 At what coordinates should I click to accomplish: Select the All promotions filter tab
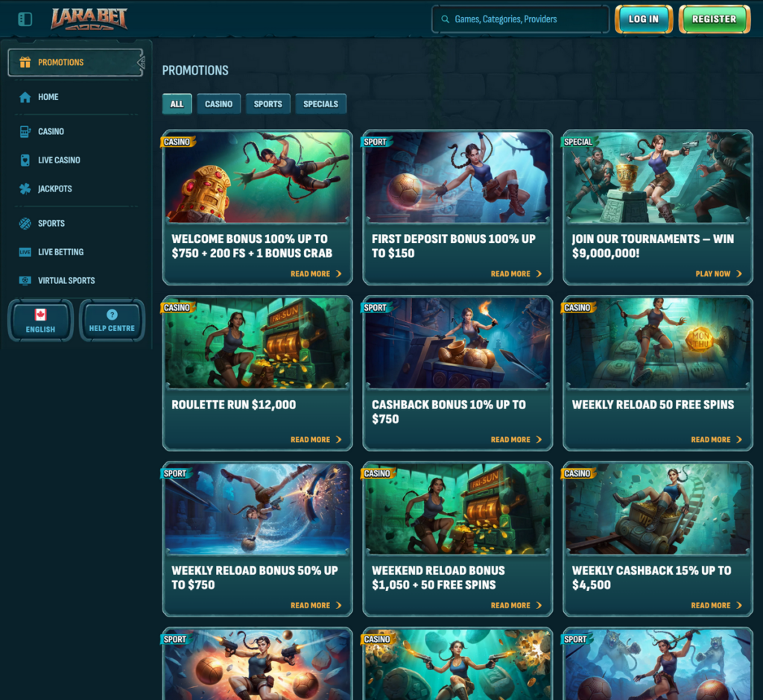[x=177, y=104]
